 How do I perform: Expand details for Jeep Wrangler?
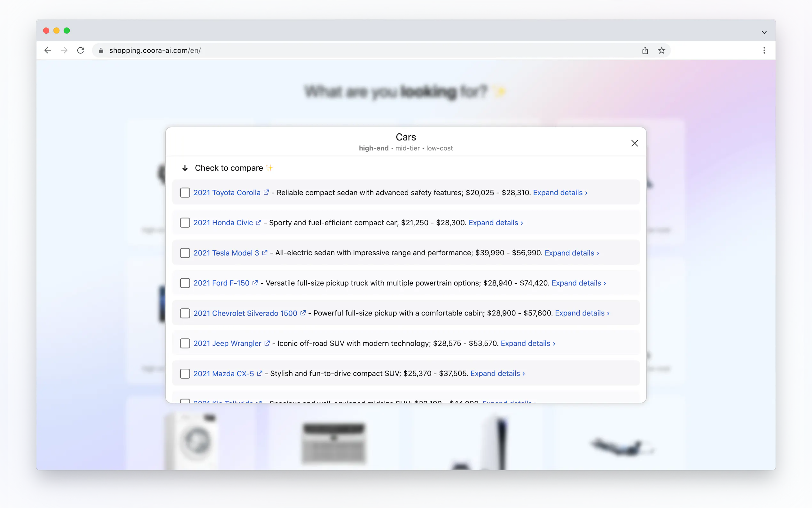[x=528, y=343]
